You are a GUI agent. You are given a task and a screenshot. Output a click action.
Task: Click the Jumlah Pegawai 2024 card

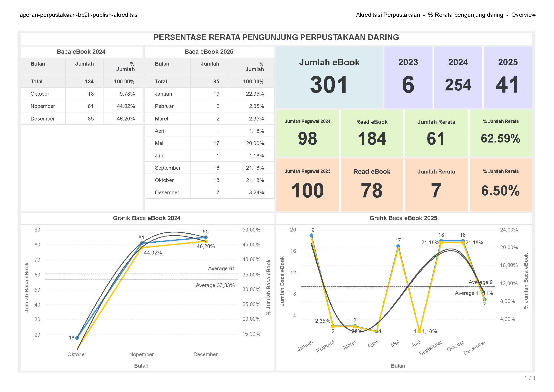click(307, 133)
